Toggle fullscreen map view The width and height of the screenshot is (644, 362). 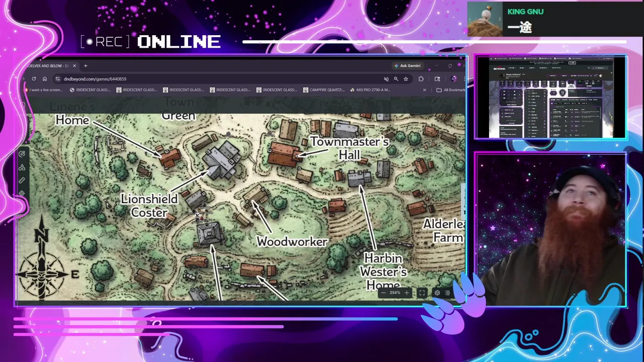(x=422, y=293)
